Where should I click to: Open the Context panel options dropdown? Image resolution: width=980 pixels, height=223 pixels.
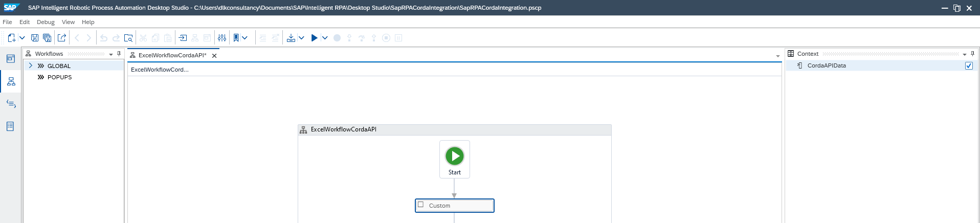point(965,54)
